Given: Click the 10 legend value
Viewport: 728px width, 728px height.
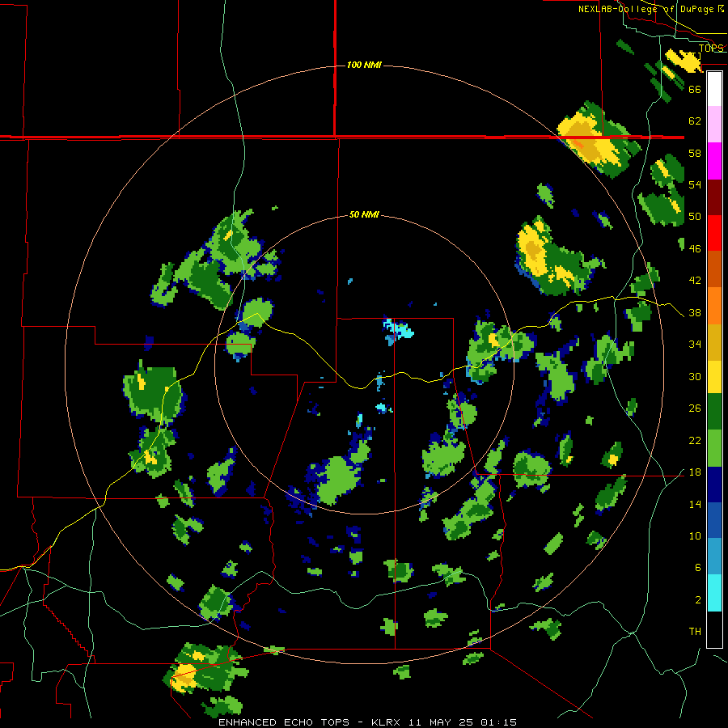Looking at the screenshot, I should pyautogui.click(x=695, y=535).
